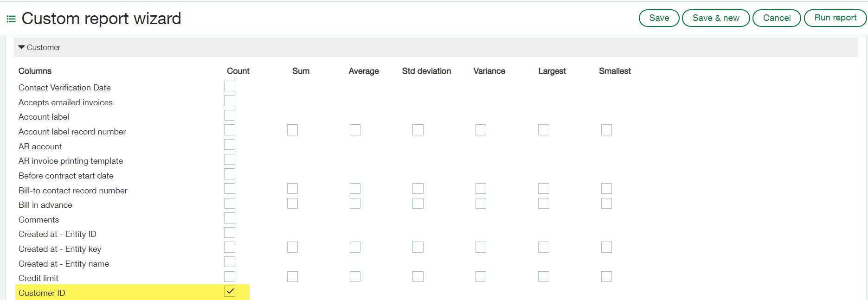Screen dimensions: 868x300
Task: Enable Count for Contact Verification Date
Action: click(x=230, y=86)
